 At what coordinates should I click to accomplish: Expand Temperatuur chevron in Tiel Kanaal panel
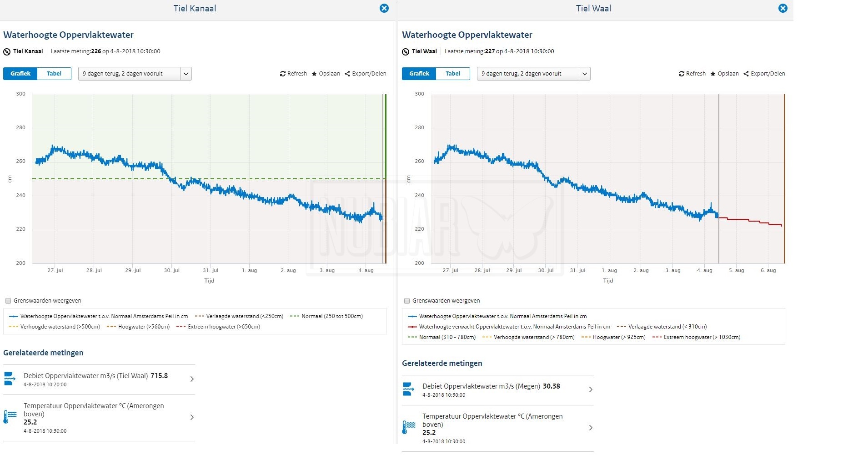click(192, 417)
